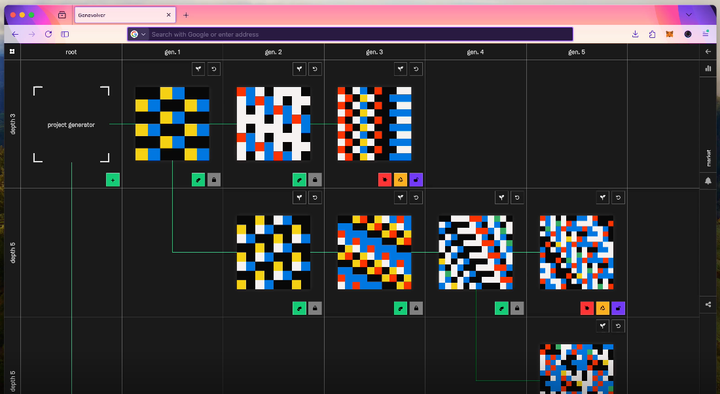Screen dimensions: 720x394
Task: Expand the tab list chevron in title bar
Action: click(689, 15)
